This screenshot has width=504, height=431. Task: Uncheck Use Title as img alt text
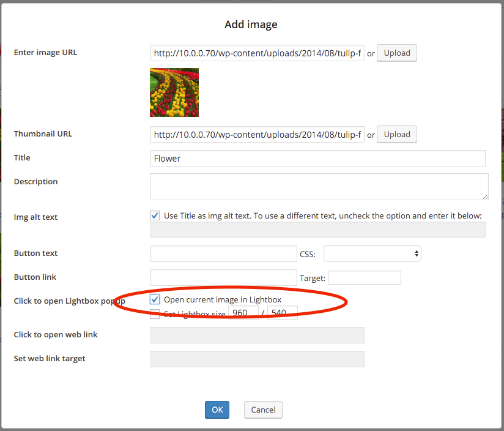[x=155, y=215]
